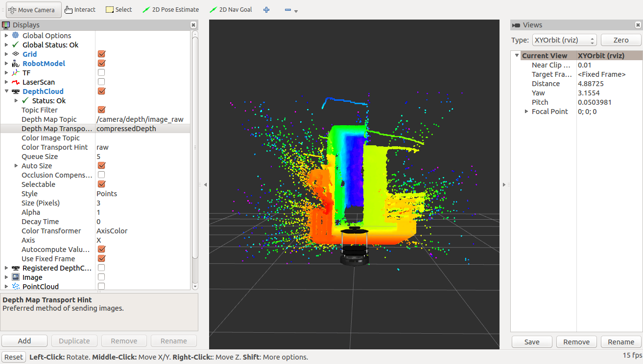Activate the Interact tool
This screenshot has width=643, height=364.
click(x=80, y=10)
